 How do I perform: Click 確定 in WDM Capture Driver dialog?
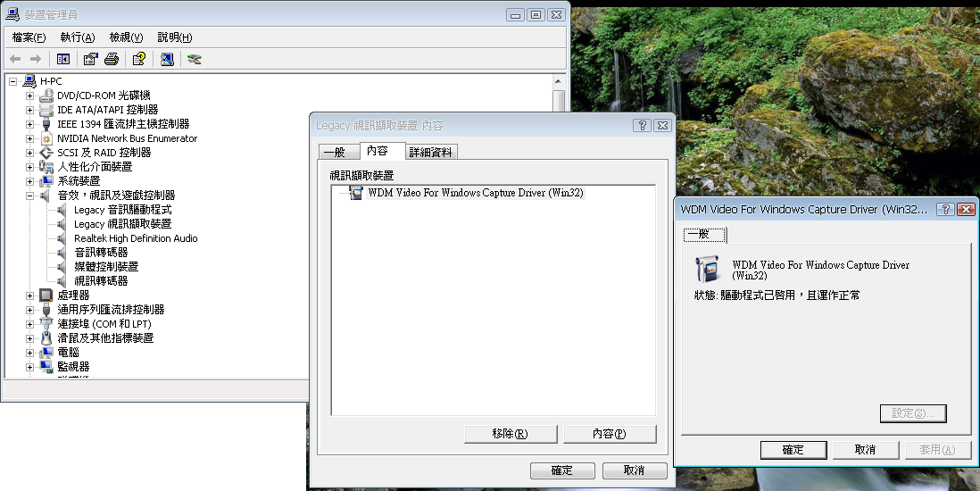pyautogui.click(x=793, y=450)
